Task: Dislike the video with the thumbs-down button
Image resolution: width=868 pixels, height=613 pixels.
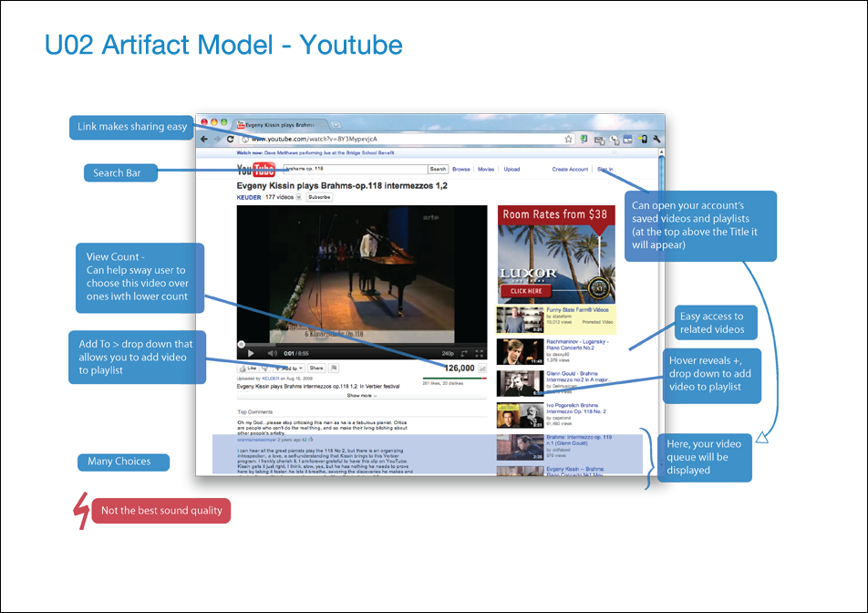Action: pyautogui.click(x=265, y=368)
